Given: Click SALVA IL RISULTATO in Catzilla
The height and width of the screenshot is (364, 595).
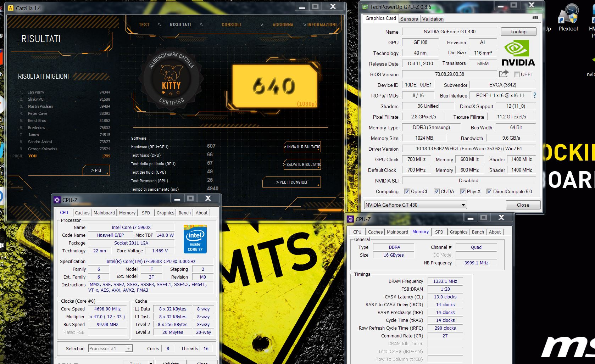Looking at the screenshot, I should [x=302, y=164].
